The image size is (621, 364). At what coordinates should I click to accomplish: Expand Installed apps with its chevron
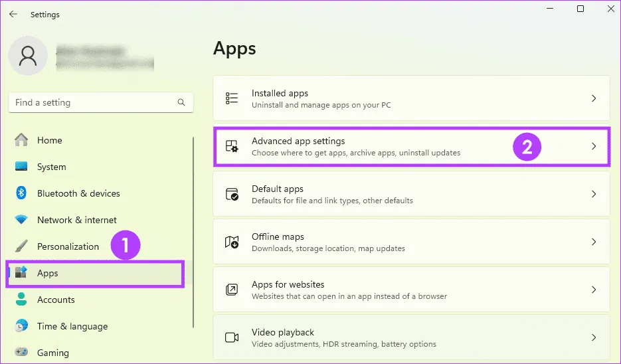[594, 98]
